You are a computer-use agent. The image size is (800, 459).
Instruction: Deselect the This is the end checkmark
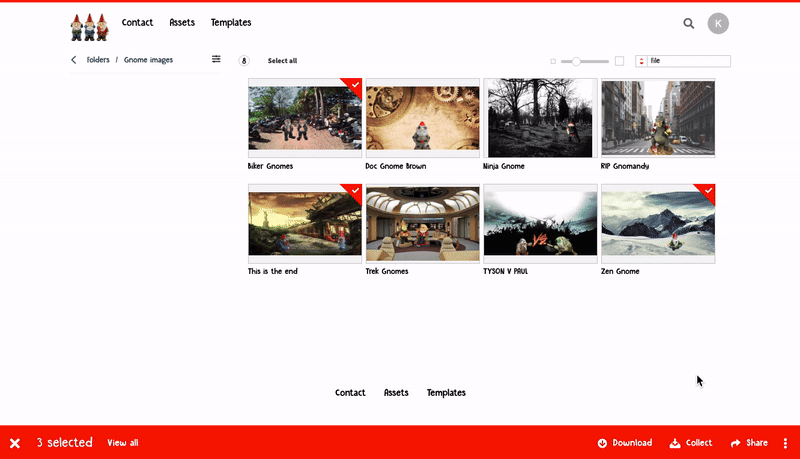(355, 191)
